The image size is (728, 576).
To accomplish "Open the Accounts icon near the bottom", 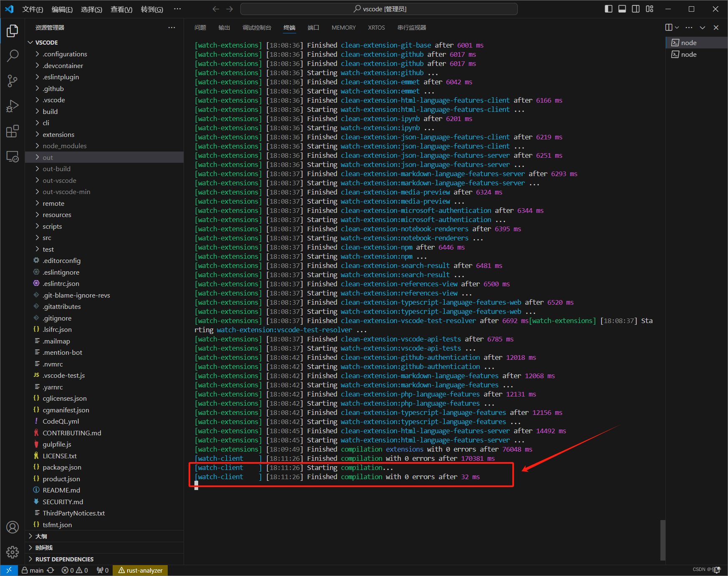I will point(13,527).
